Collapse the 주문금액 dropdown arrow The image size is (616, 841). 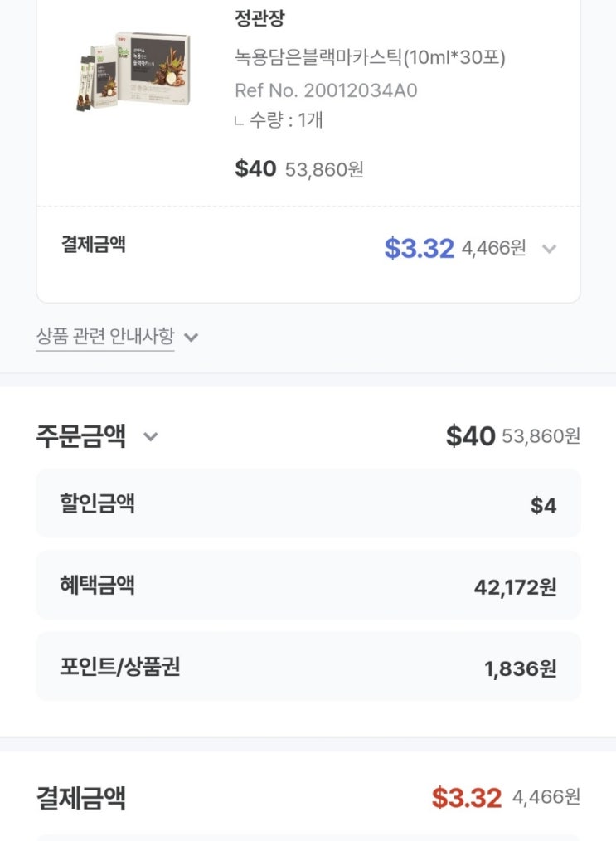[150, 436]
